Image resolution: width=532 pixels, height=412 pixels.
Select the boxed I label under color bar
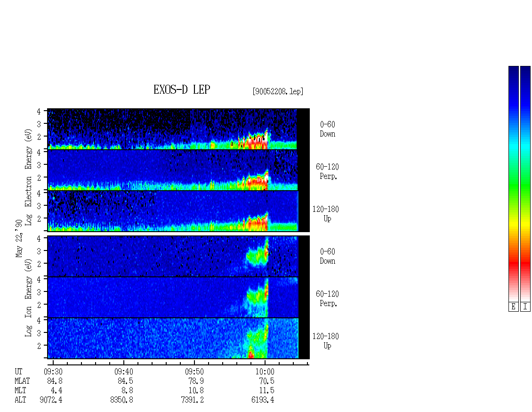coord(525,307)
